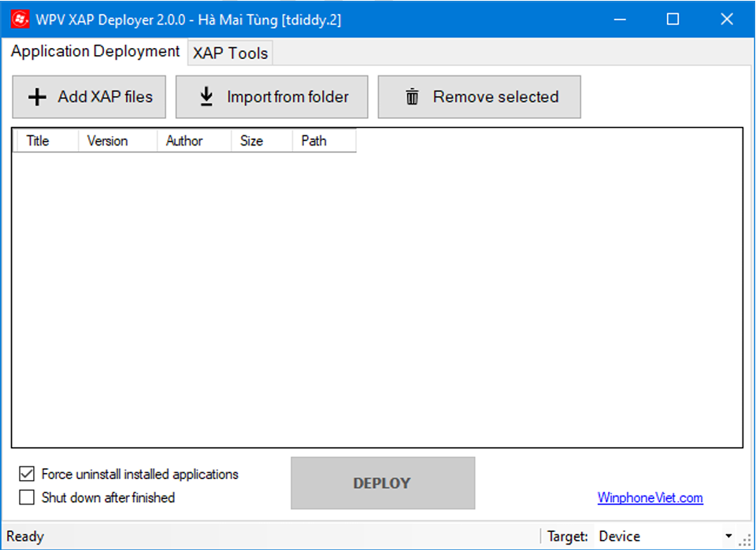Image resolution: width=756 pixels, height=550 pixels.
Task: Switch to the XAP Tools tab
Action: 230,54
